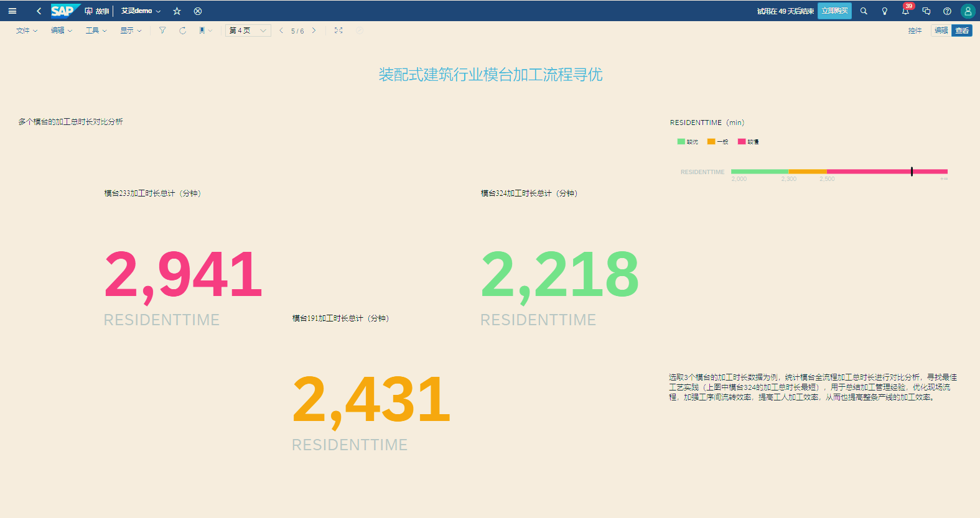
Task: Mark story as favorite with star
Action: click(177, 11)
